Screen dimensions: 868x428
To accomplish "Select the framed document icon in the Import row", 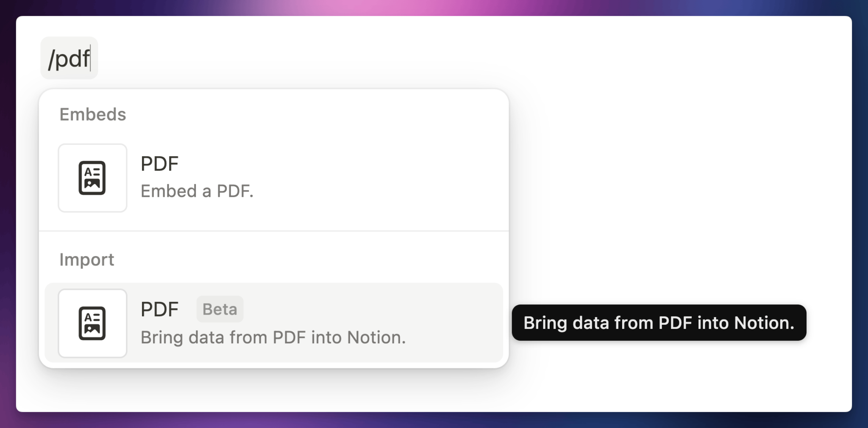I will coord(92,323).
